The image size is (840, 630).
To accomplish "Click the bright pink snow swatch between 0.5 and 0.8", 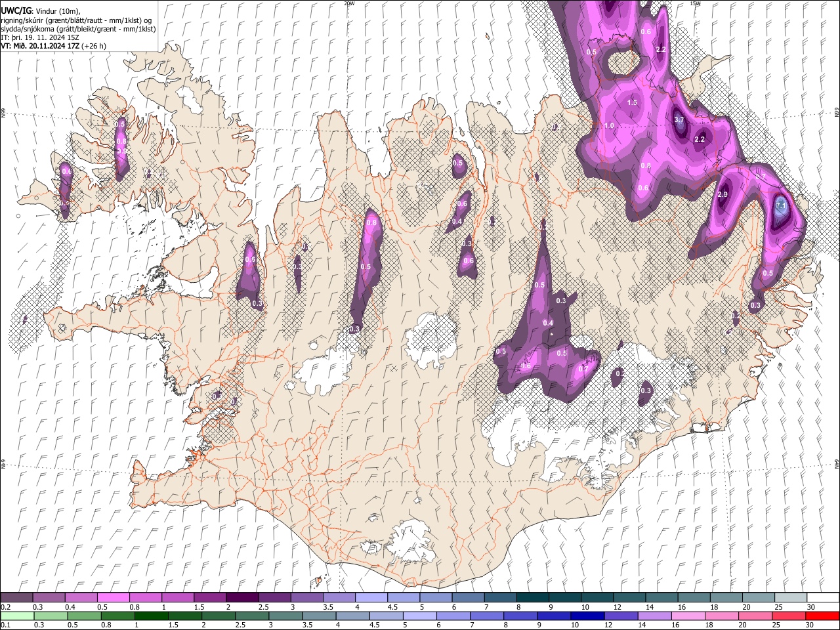I will 113,597.
